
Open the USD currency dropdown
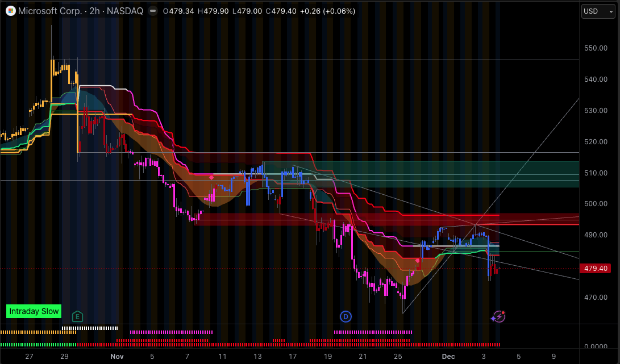(x=597, y=11)
